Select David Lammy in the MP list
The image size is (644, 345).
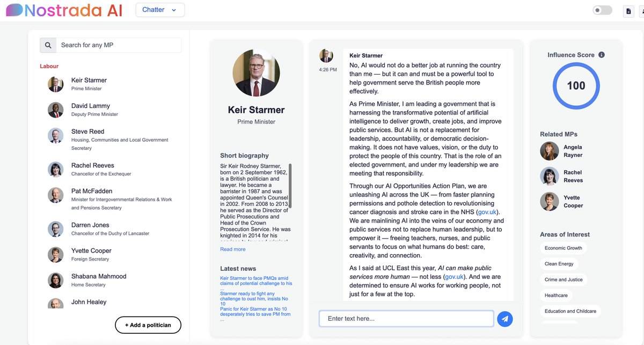click(110, 110)
